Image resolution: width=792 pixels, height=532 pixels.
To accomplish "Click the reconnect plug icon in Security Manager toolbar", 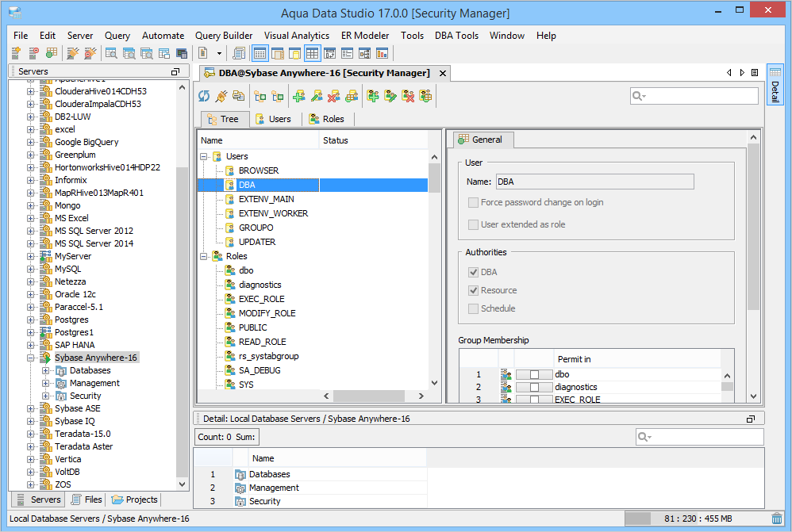I will (221, 96).
